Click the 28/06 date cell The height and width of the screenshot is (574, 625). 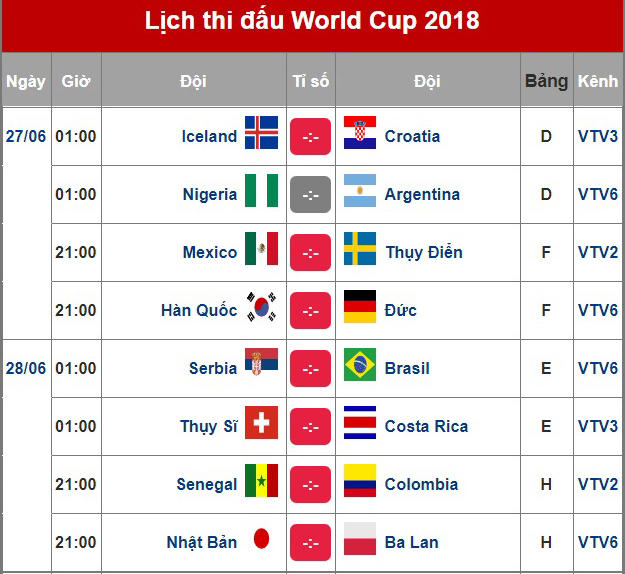[x=26, y=368]
